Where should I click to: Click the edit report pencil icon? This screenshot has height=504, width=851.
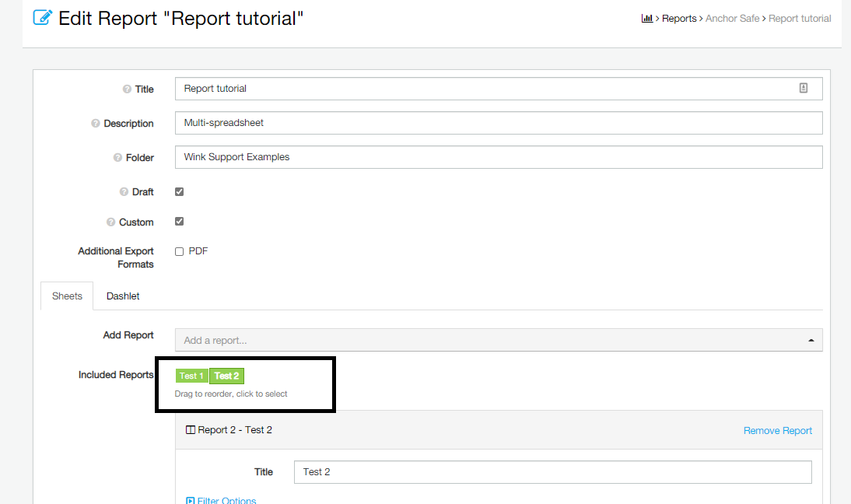(x=42, y=17)
